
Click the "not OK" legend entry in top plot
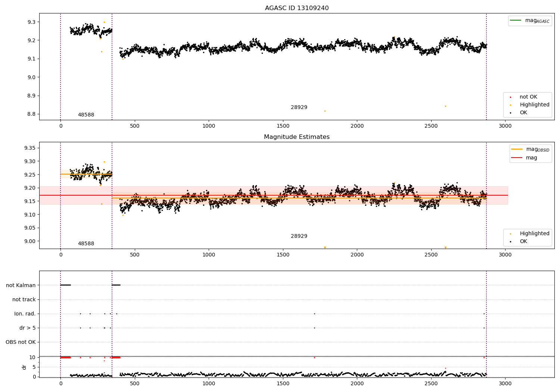[x=528, y=97]
